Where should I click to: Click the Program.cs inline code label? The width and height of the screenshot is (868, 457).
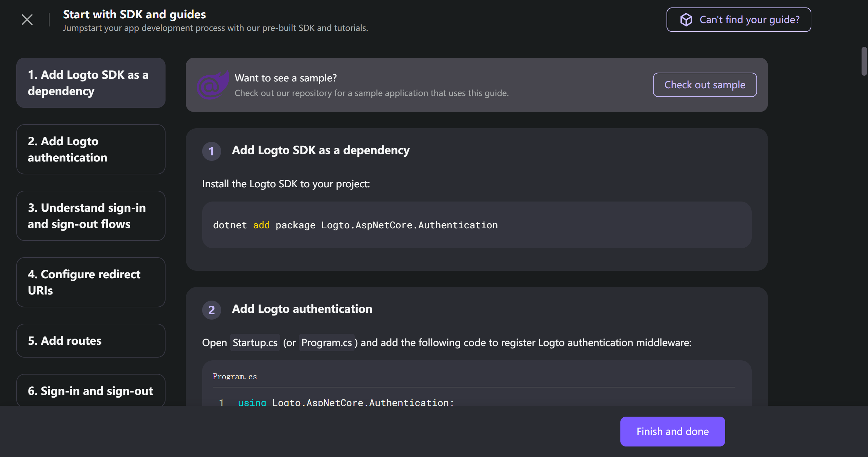coord(326,343)
